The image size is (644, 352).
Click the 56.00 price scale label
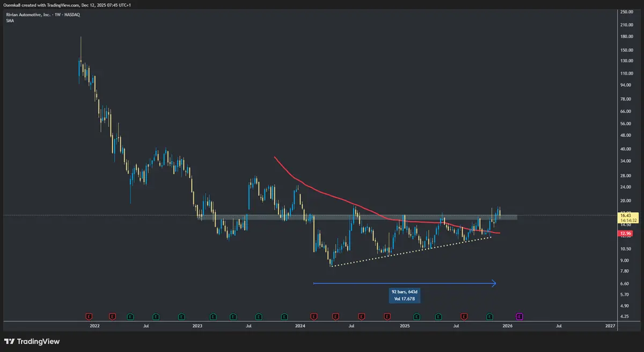(626, 124)
